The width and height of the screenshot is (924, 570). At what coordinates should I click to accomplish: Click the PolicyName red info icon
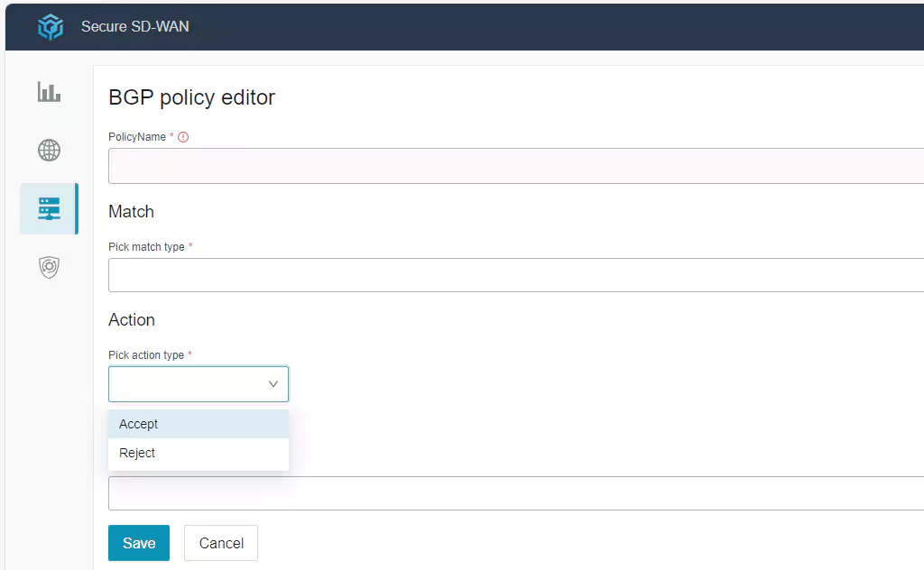click(x=183, y=137)
